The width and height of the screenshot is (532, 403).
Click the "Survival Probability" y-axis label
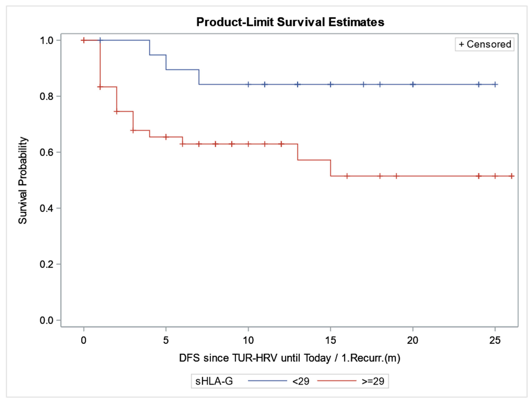pyautogui.click(x=23, y=180)
